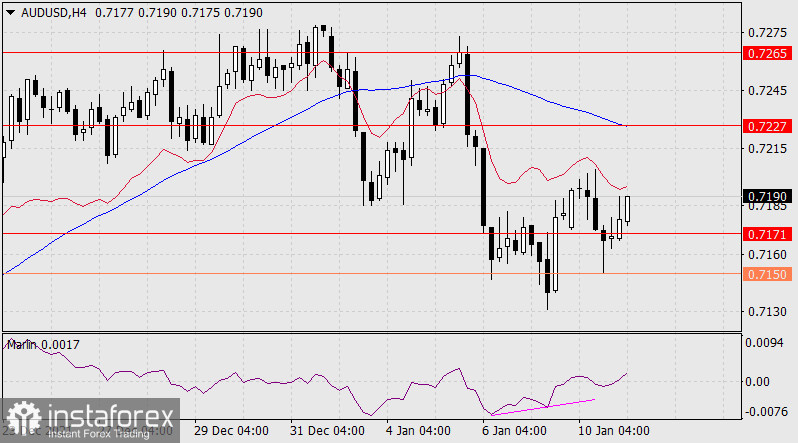Viewport: 798px width, 443px height.
Task: Click the 6 Jan 04:00 time label
Action: coord(515,431)
